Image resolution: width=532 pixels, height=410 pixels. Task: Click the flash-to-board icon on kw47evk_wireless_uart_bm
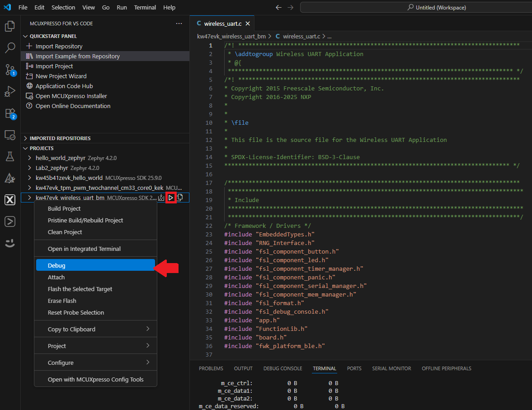pyautogui.click(x=161, y=198)
